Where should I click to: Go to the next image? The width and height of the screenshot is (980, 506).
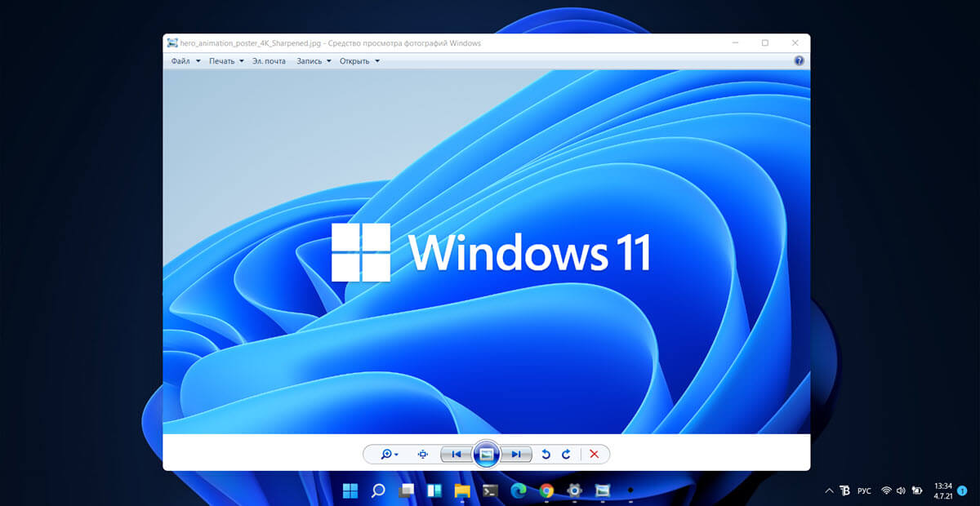click(x=516, y=455)
